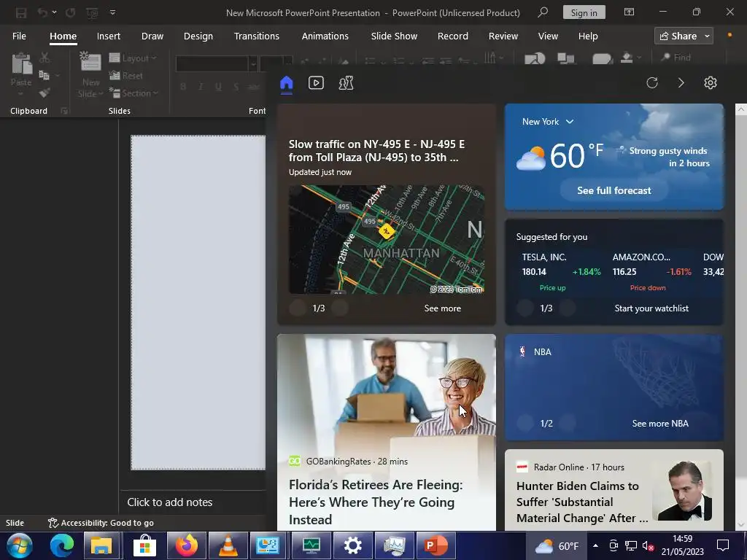Open the widgets Home feed tab
The width and height of the screenshot is (747, 560).
286,83
